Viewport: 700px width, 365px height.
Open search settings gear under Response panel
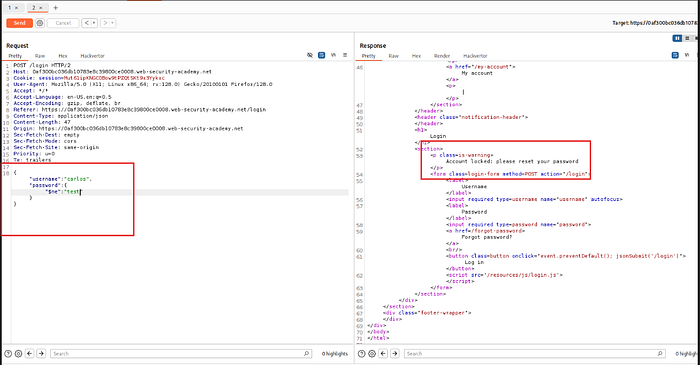pos(372,353)
